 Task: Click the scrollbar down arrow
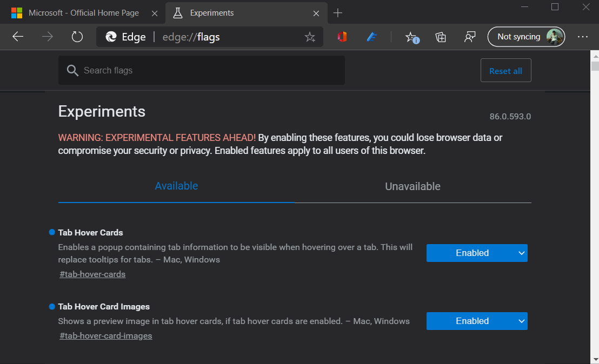595,360
